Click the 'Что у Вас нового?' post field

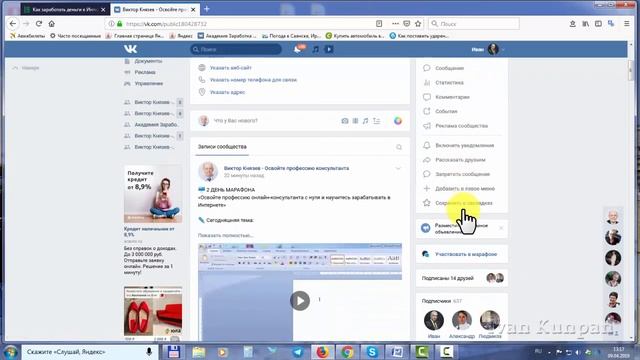tap(236, 121)
